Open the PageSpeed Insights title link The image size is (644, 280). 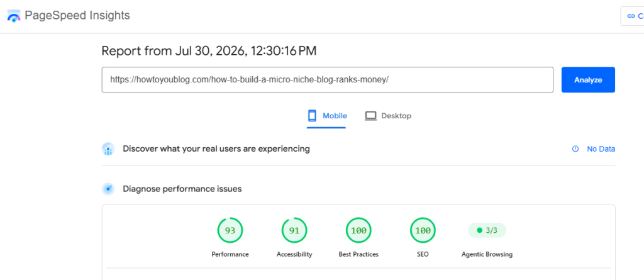pyautogui.click(x=77, y=16)
